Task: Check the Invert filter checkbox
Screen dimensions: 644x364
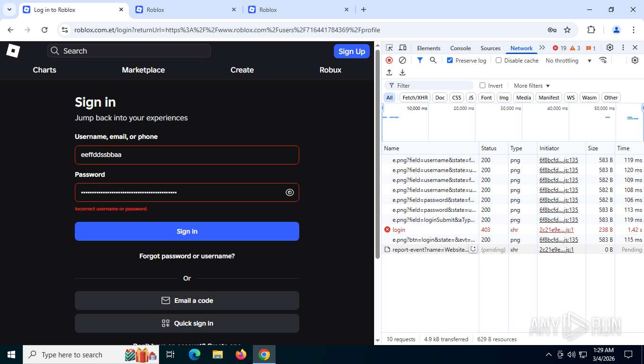Action: tap(483, 85)
